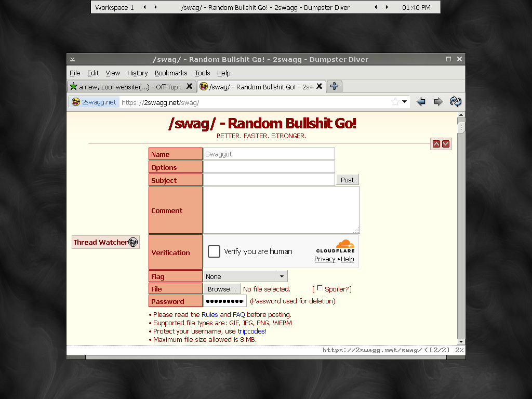Open the FAQ link
Viewport: 532px width, 399px height.
pyautogui.click(x=239, y=314)
